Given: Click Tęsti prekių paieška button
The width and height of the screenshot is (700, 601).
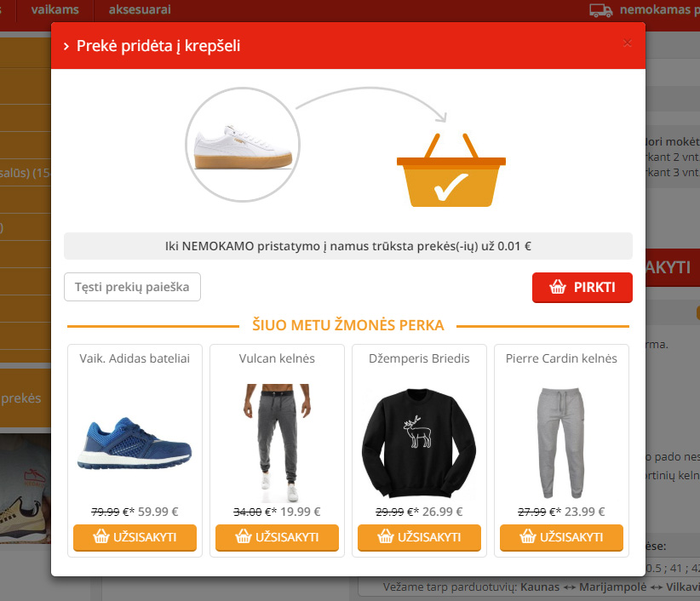Looking at the screenshot, I should coord(132,287).
